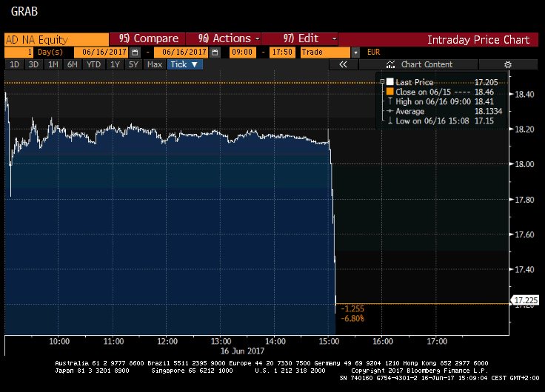Select the YTD range tab
The image size is (545, 392).
(x=93, y=64)
